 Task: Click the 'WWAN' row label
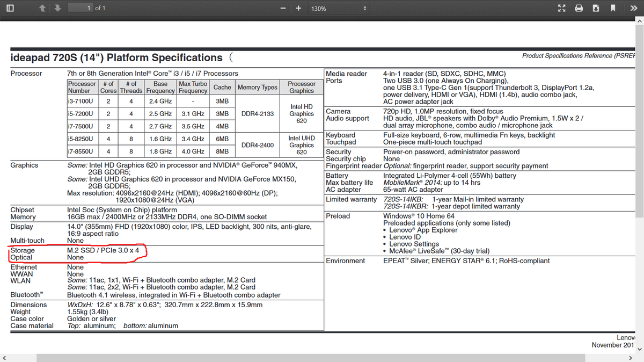click(21, 274)
